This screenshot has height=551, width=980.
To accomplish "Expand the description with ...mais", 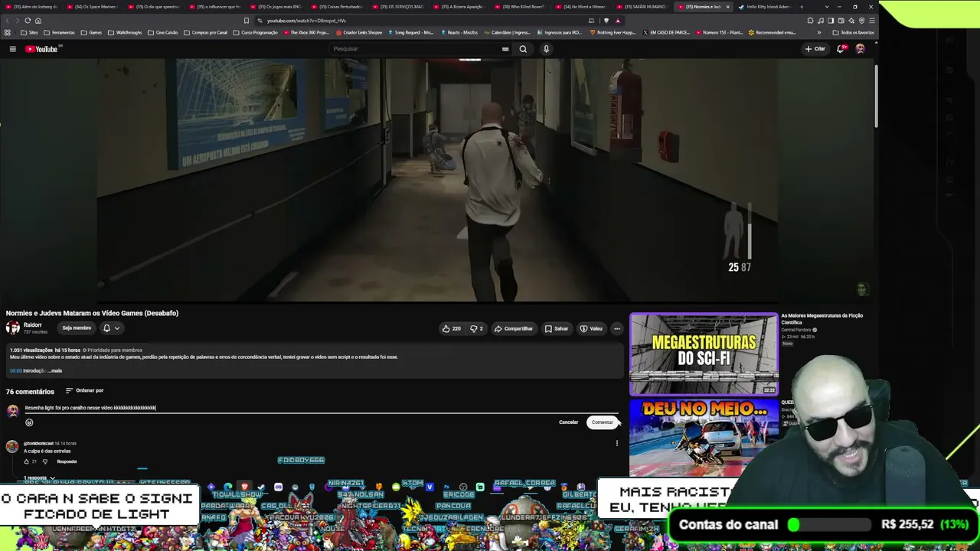I will [55, 370].
